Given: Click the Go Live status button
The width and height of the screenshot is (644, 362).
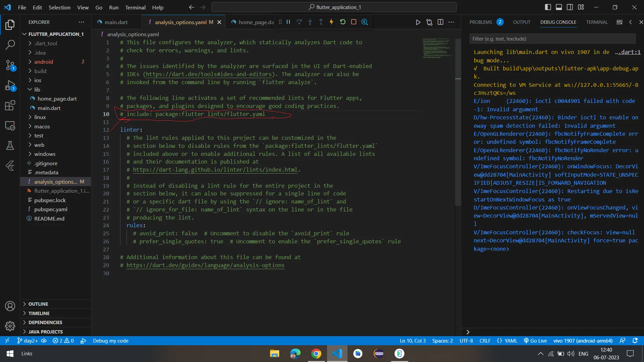Looking at the screenshot, I should click(x=536, y=341).
